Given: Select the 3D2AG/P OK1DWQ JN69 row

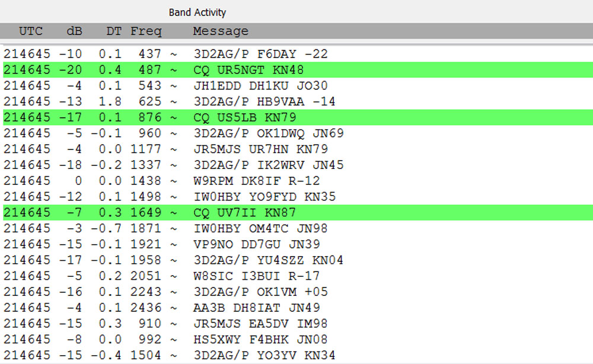Looking at the screenshot, I should pos(268,133).
